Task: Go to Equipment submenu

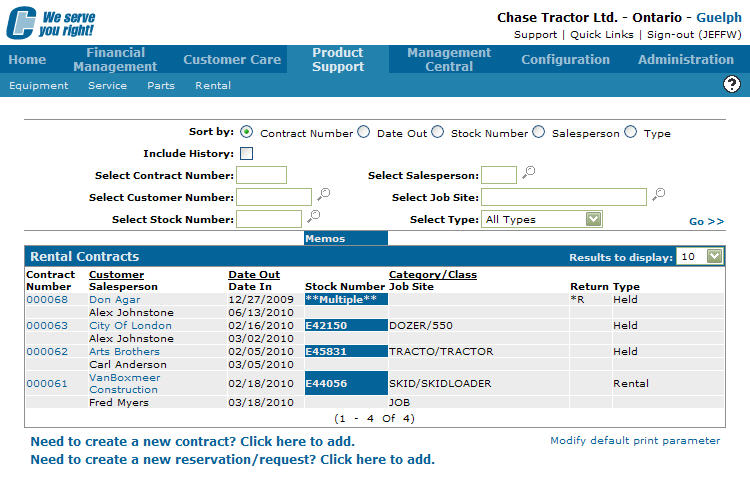Action: point(39,86)
